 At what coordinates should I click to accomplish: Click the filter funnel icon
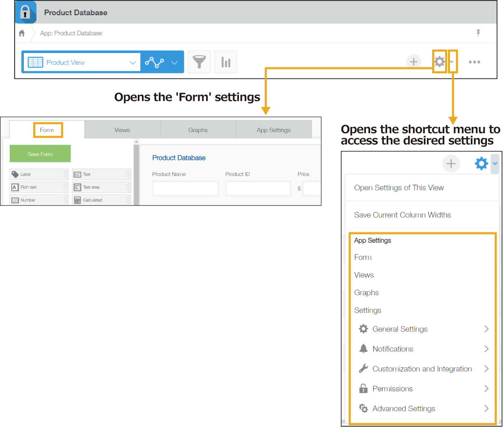click(199, 62)
